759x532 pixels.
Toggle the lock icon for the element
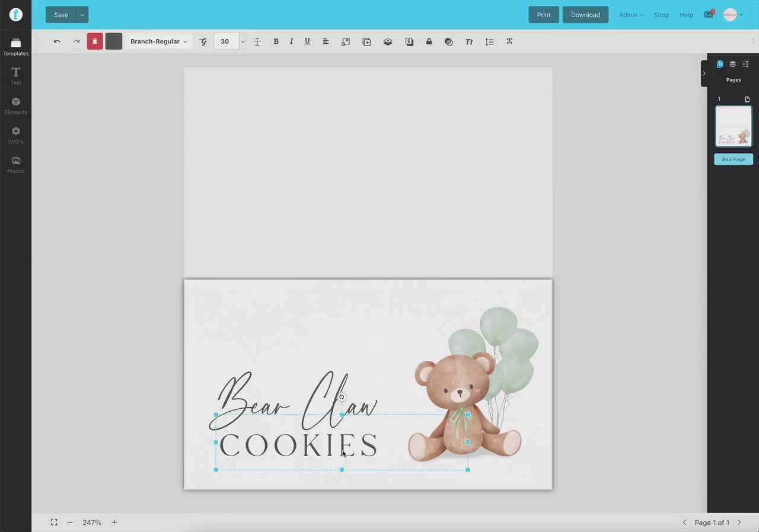click(429, 41)
